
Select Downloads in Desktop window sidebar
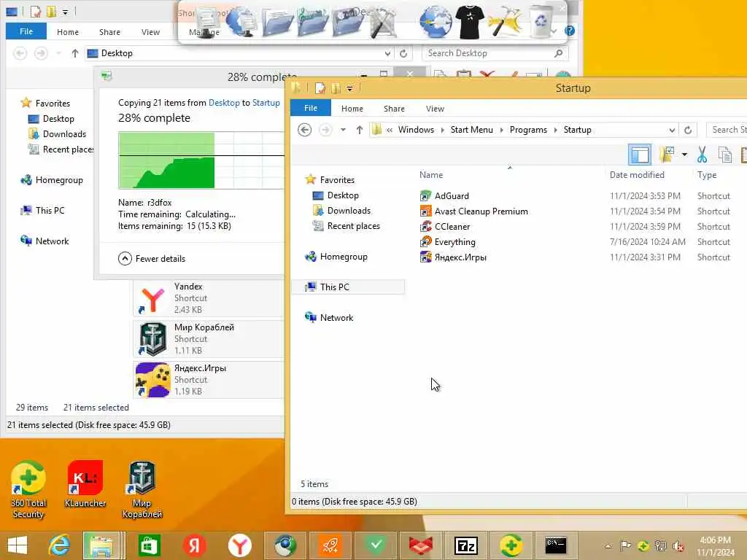[x=64, y=134]
